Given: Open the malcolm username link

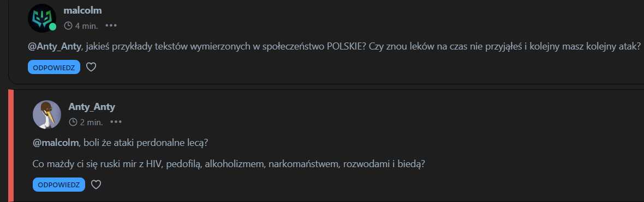Looking at the screenshot, I should click(82, 11).
